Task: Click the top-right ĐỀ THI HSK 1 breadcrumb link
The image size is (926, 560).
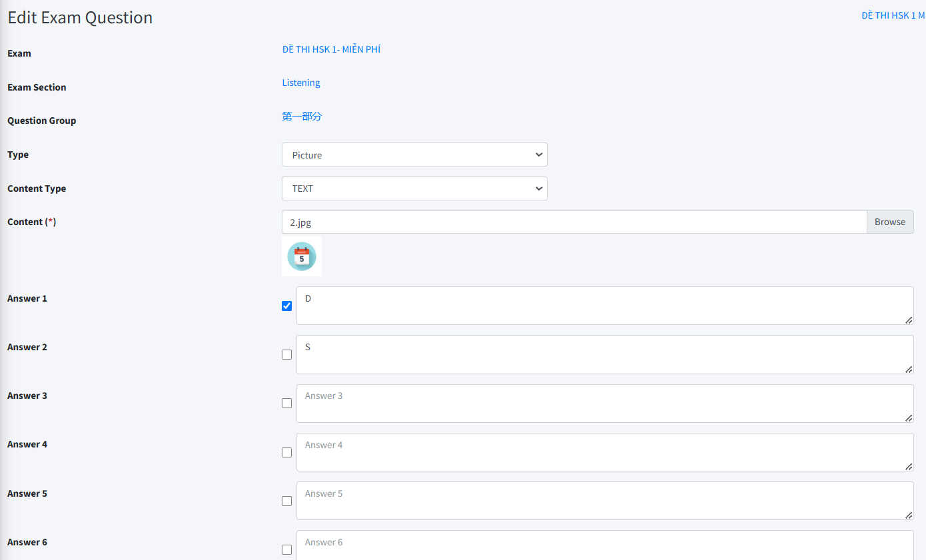Action: coord(892,15)
